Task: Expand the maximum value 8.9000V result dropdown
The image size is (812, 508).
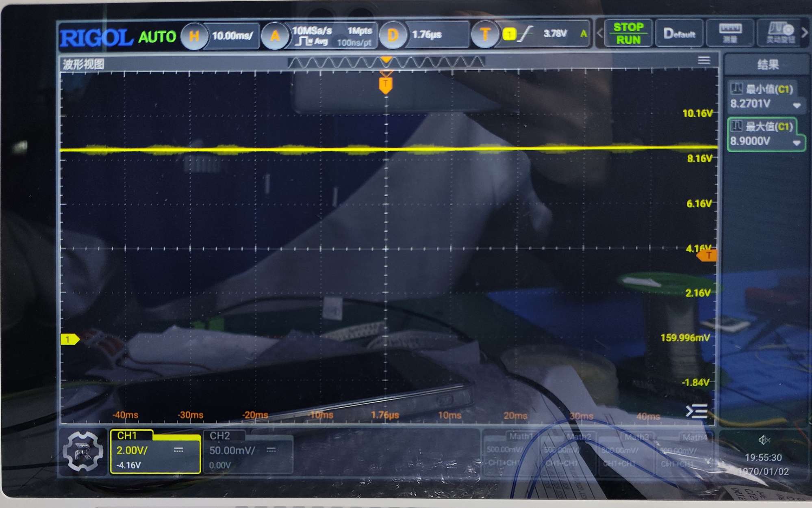Action: (797, 143)
